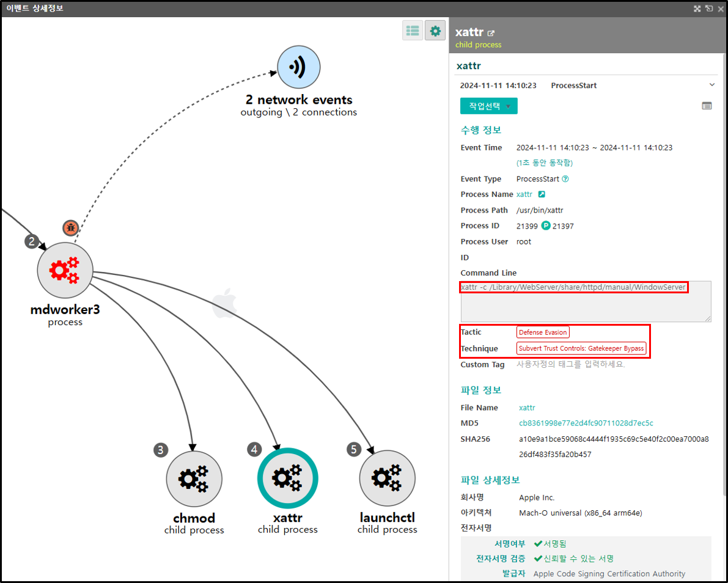Open the 작업선택 dropdown button
The image size is (728, 583).
click(489, 106)
